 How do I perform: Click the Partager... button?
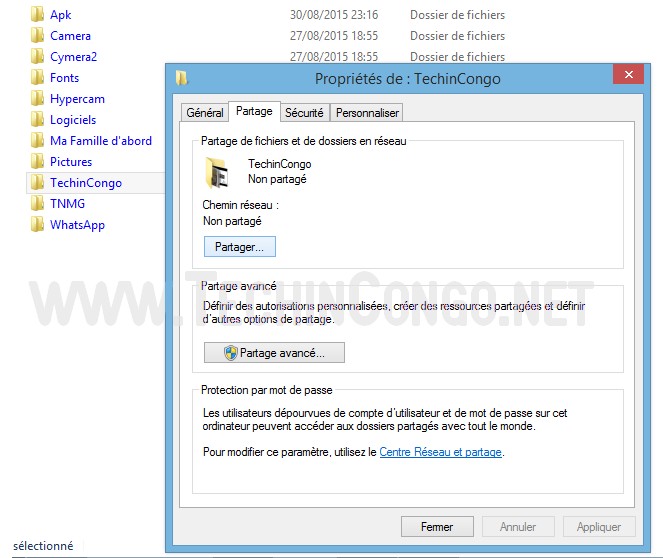click(239, 247)
